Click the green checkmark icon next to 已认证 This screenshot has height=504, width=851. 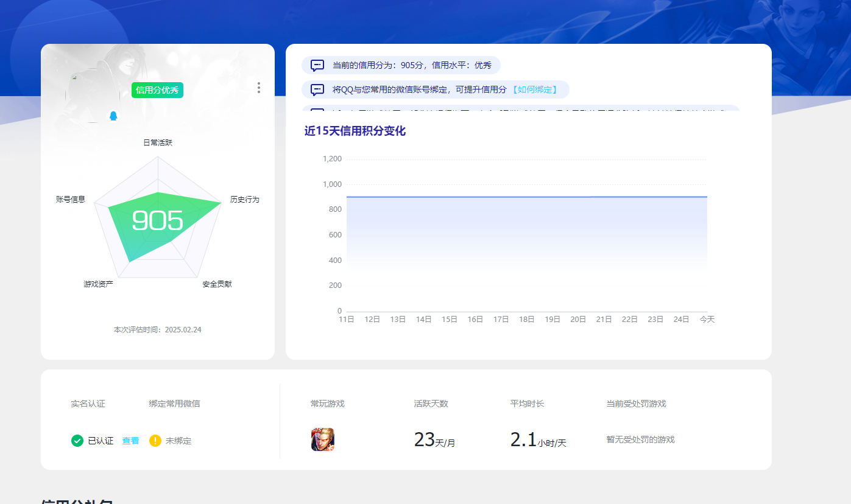click(x=77, y=441)
